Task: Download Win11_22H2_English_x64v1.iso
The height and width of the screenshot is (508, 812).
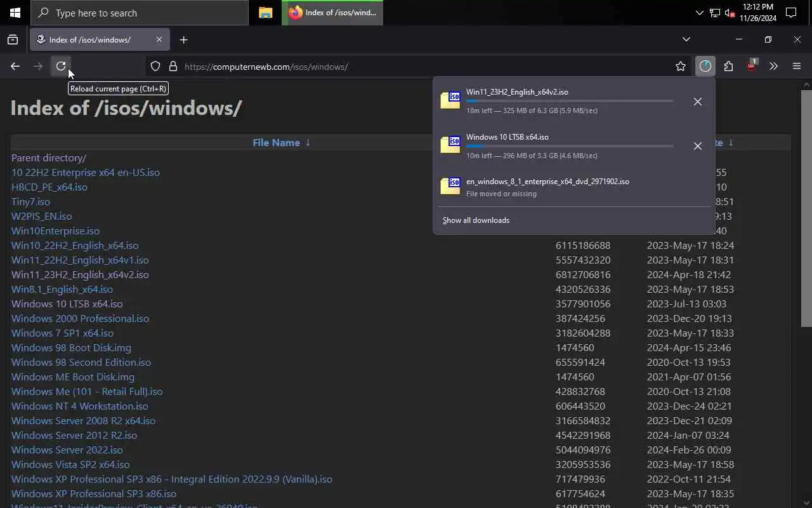Action: [80, 260]
